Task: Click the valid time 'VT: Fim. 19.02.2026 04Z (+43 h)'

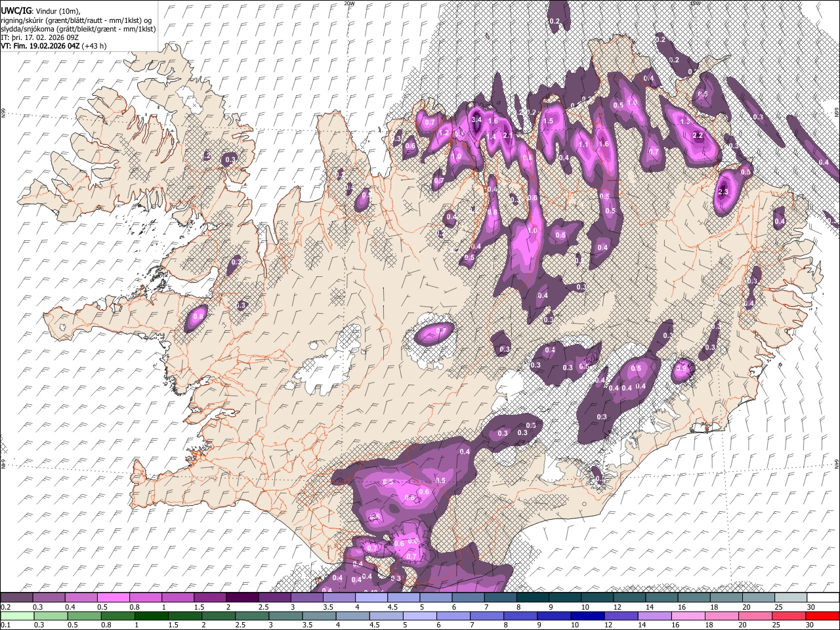Action: (x=53, y=46)
